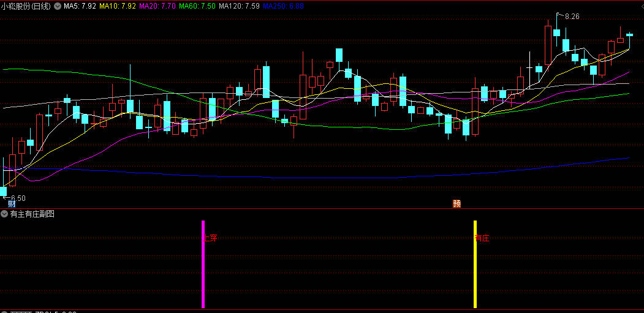Image resolution: width=644 pixels, height=313 pixels.
Task: Click the 预 forecast marker icon
Action: 456,204
